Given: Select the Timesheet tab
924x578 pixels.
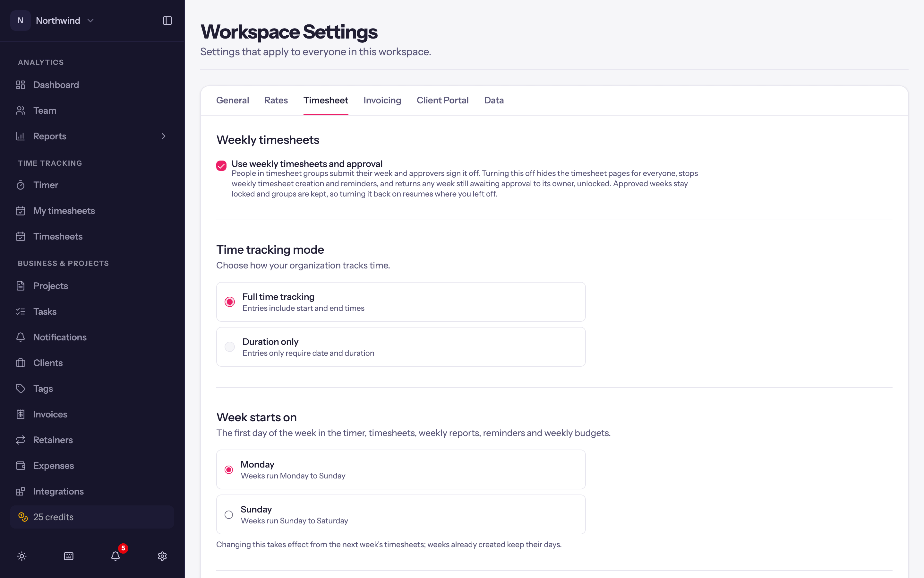Looking at the screenshot, I should [x=326, y=100].
